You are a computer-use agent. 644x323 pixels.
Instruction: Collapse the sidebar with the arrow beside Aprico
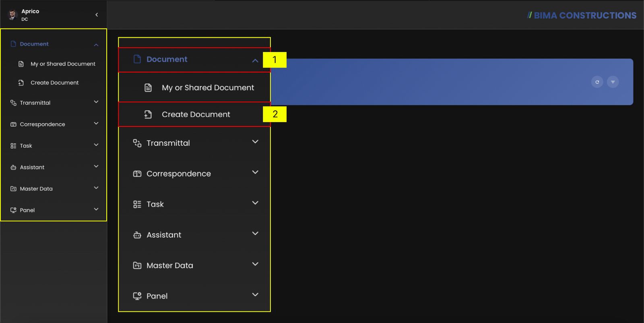click(97, 15)
